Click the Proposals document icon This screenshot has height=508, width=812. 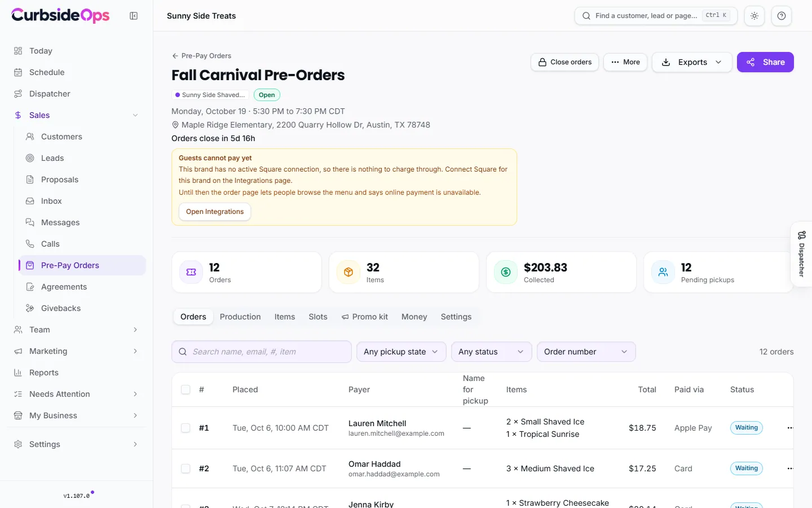(30, 179)
